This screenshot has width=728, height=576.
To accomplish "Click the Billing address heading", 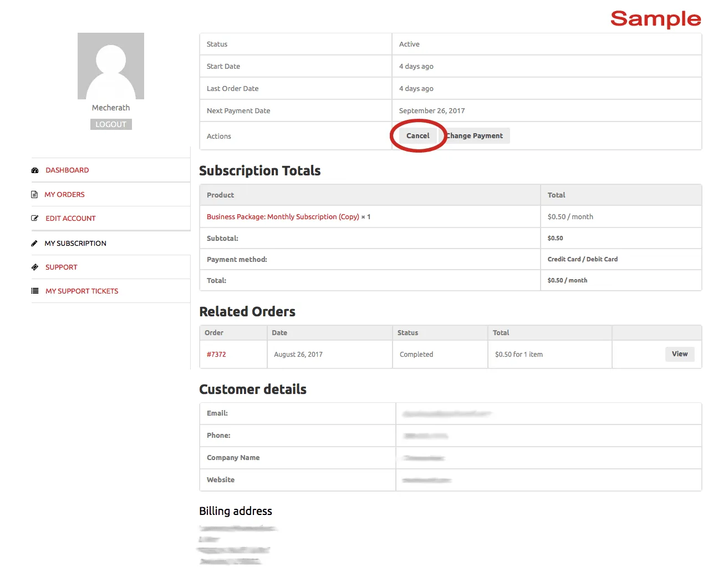I will (x=236, y=511).
